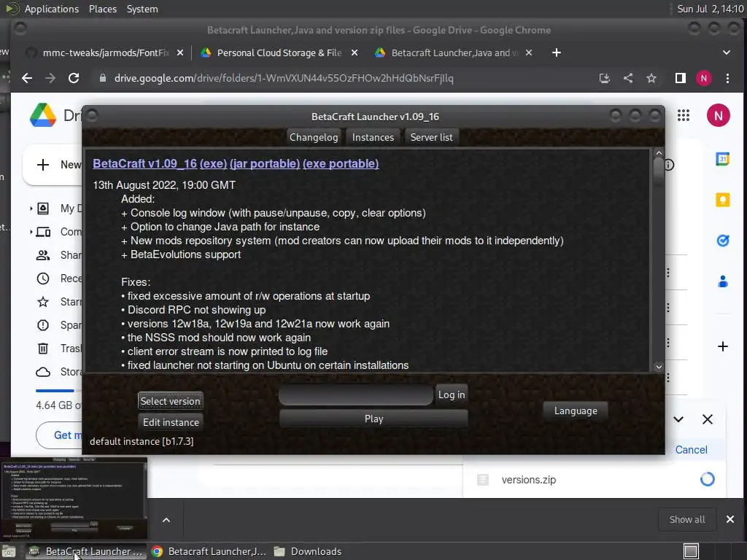
Task: Click the Language button
Action: (576, 411)
